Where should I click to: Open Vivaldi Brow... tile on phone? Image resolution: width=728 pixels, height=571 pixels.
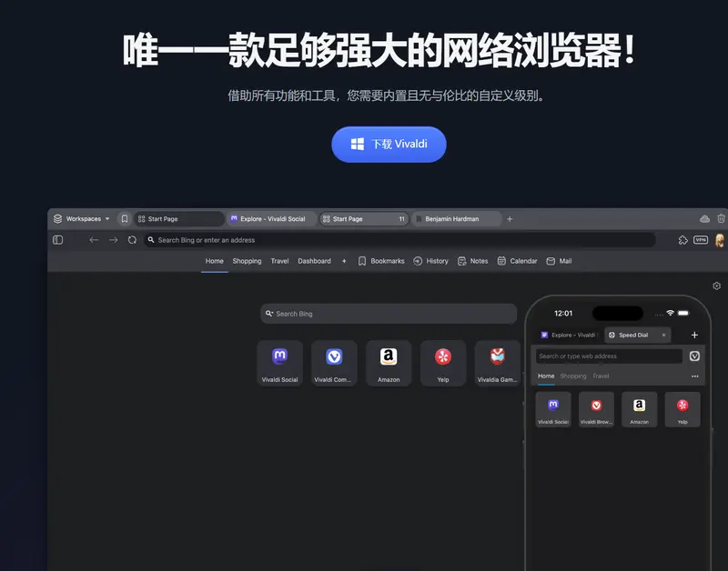click(x=596, y=409)
